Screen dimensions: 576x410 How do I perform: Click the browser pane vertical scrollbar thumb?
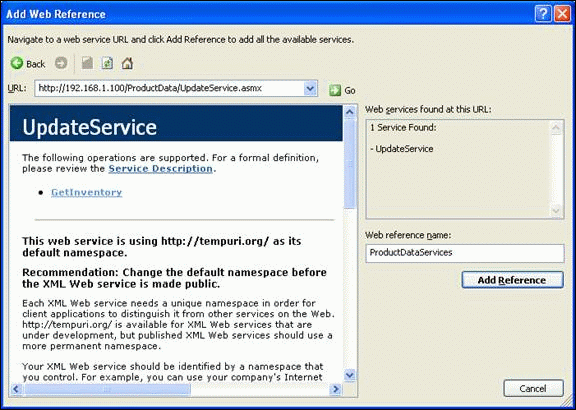point(350,163)
